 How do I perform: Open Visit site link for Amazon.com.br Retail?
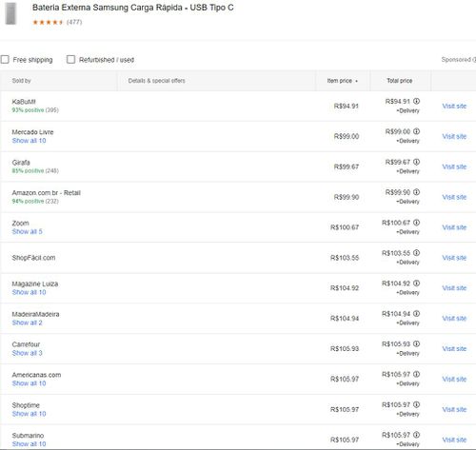(x=454, y=197)
